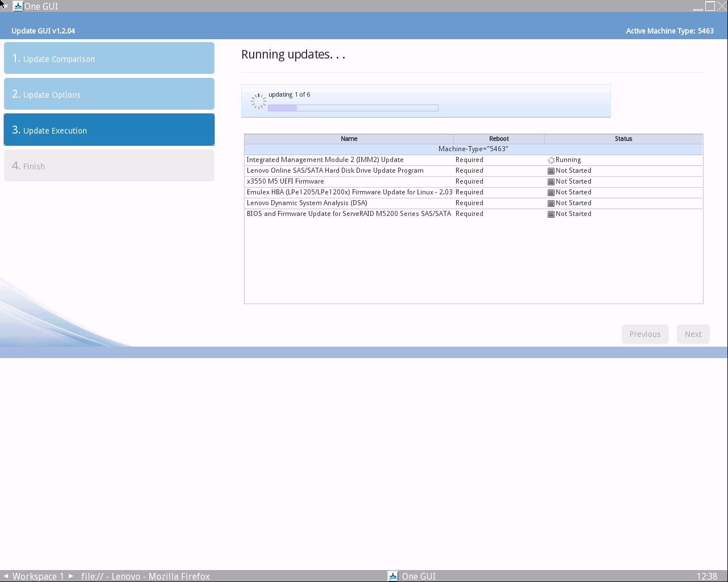Open the window menu icon at top-left corner
The height and width of the screenshot is (582, 728).
5,6
